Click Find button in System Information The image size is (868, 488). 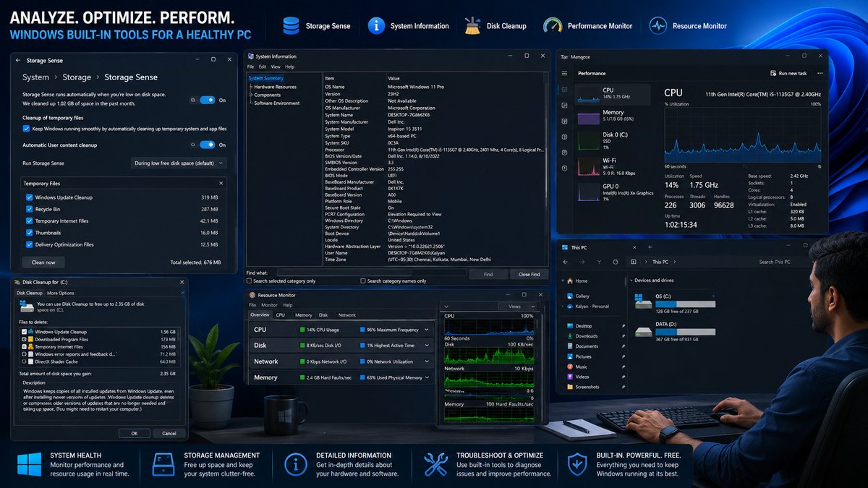(488, 274)
